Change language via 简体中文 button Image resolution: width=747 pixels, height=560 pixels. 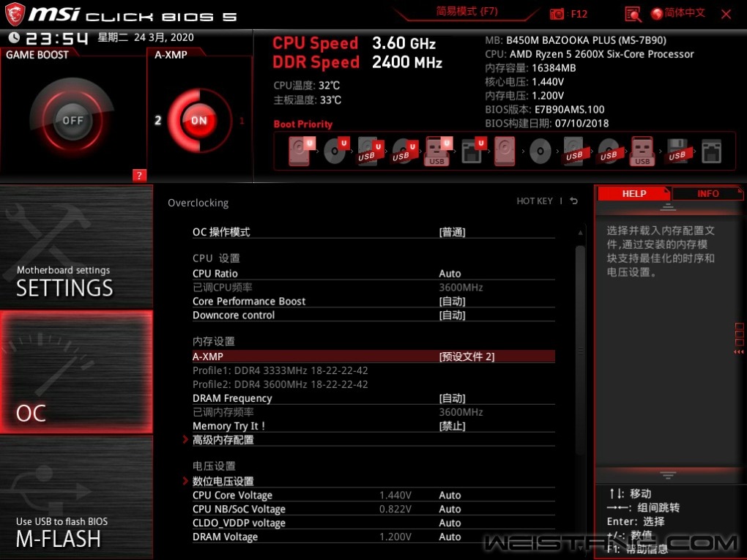pyautogui.click(x=678, y=13)
